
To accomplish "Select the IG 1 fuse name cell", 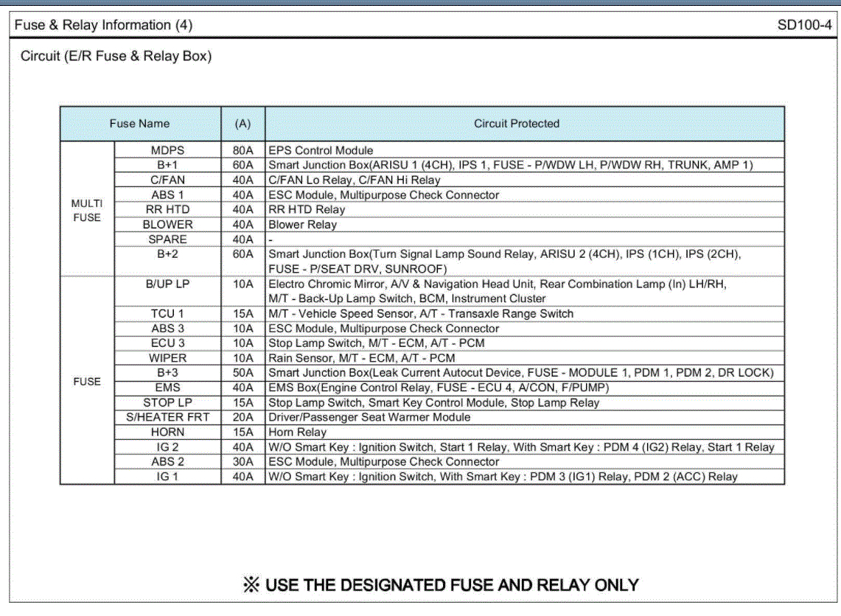I will pos(167,477).
